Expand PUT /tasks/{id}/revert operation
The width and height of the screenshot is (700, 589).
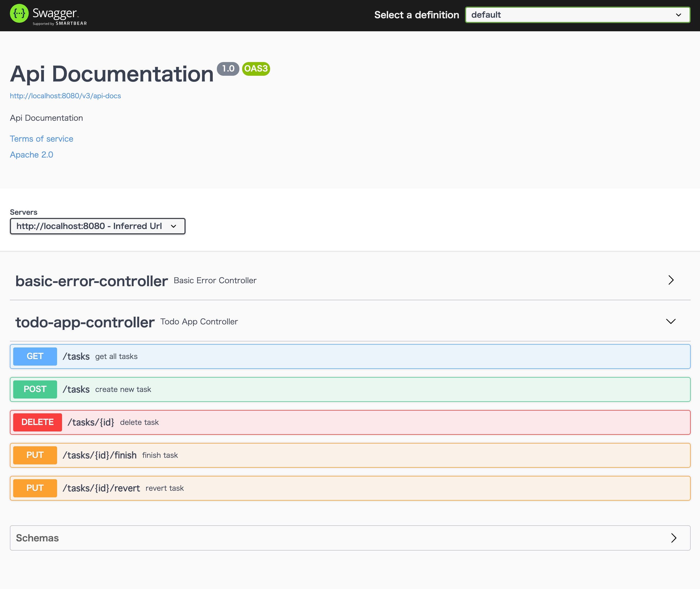[x=350, y=488]
